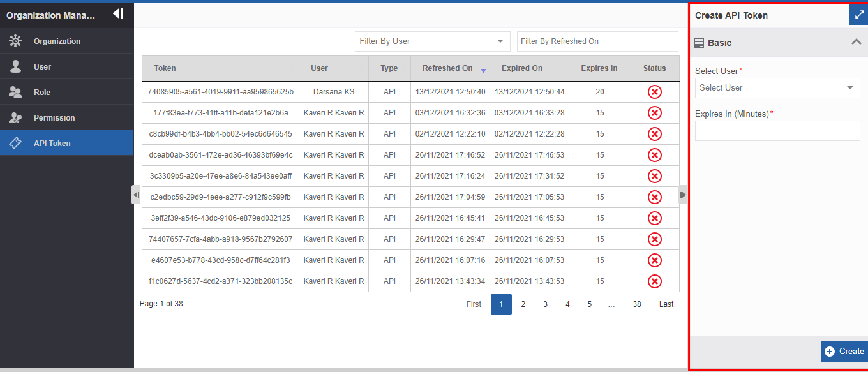Select token c8cb99df-b4b3-4bb4-bb02-54ec6d646545
The image size is (868, 372).
pyautogui.click(x=220, y=134)
